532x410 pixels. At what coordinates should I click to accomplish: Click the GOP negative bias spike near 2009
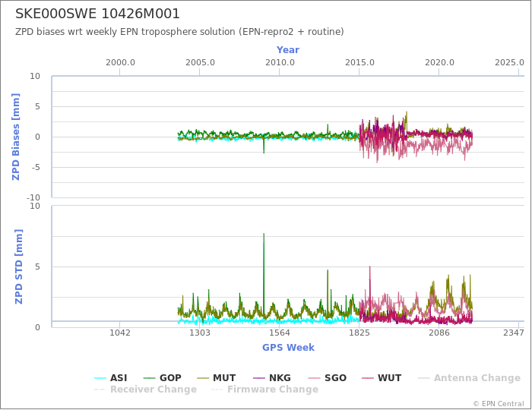click(x=264, y=146)
